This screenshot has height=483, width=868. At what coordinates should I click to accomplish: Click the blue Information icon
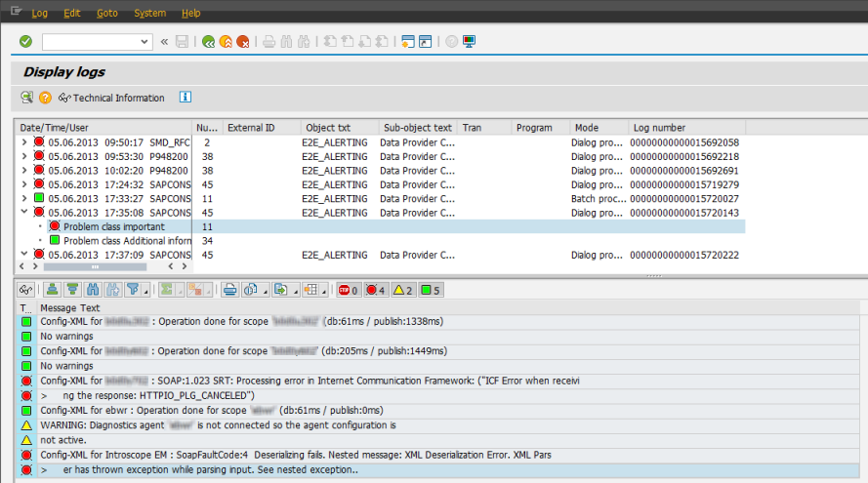[186, 97]
